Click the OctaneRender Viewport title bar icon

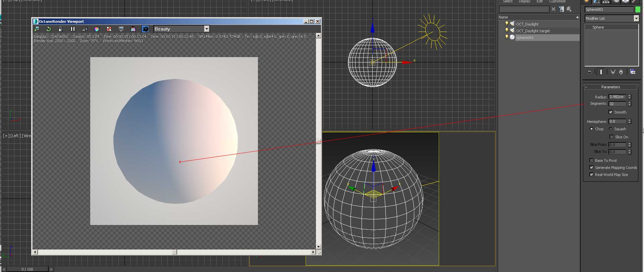point(36,21)
